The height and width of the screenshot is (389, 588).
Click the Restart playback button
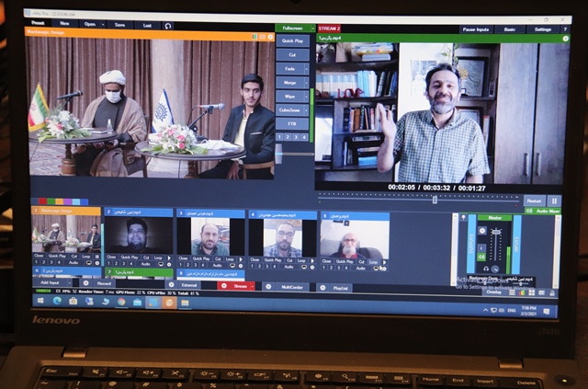(x=534, y=200)
